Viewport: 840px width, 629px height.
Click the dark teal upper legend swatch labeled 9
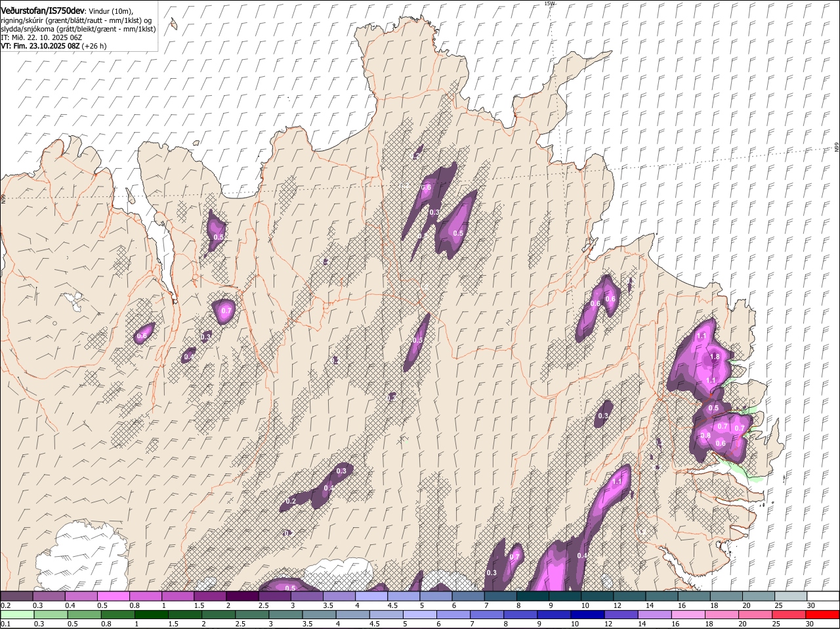pos(565,596)
